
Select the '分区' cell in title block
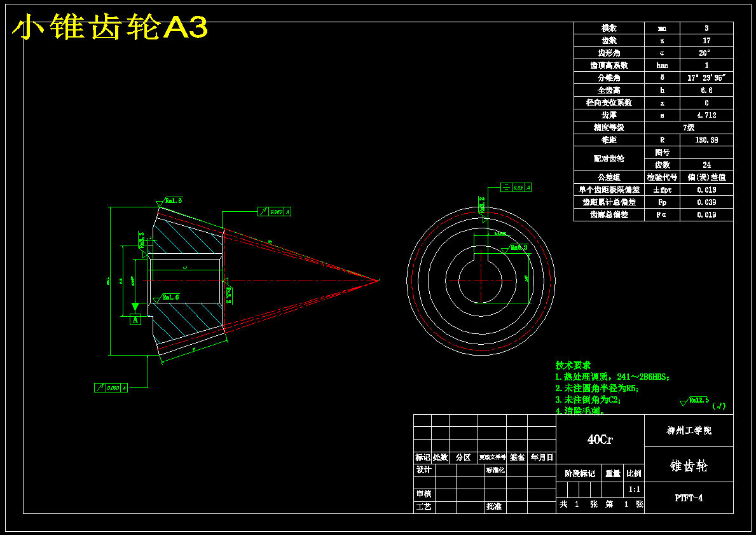[464, 457]
